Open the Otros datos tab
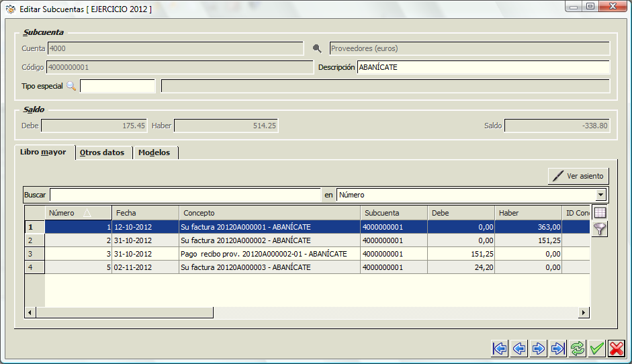This screenshot has height=364, width=632. pyautogui.click(x=102, y=152)
